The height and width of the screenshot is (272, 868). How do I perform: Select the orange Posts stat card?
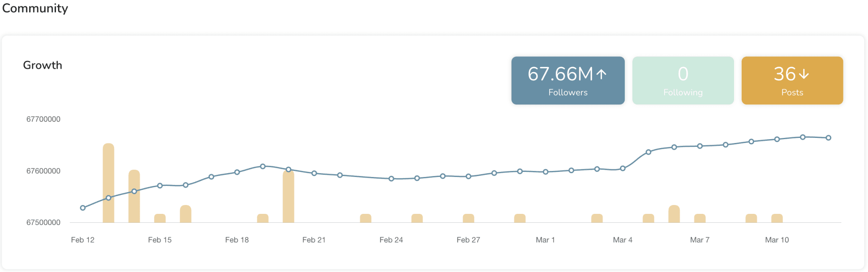pyautogui.click(x=792, y=80)
